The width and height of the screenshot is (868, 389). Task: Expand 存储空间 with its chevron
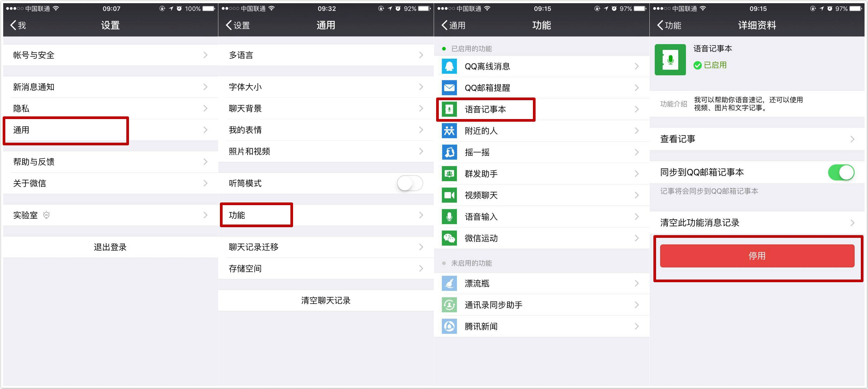(421, 268)
